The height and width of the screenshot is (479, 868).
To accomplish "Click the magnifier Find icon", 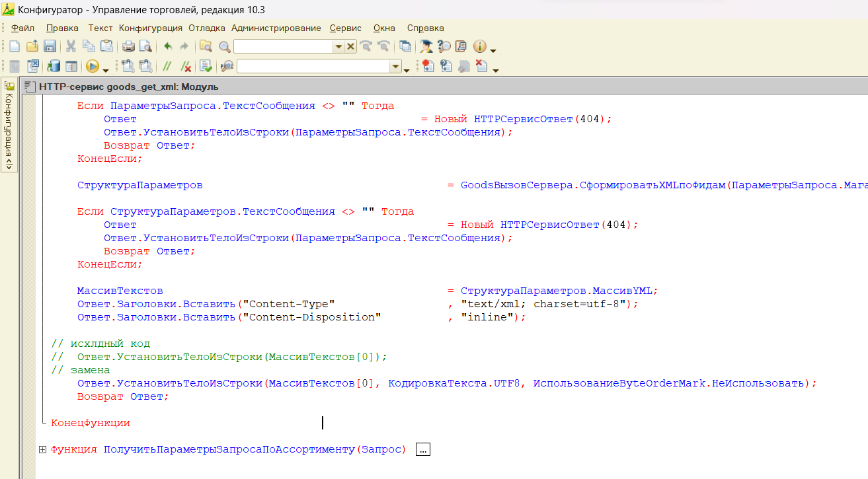I will (x=225, y=47).
